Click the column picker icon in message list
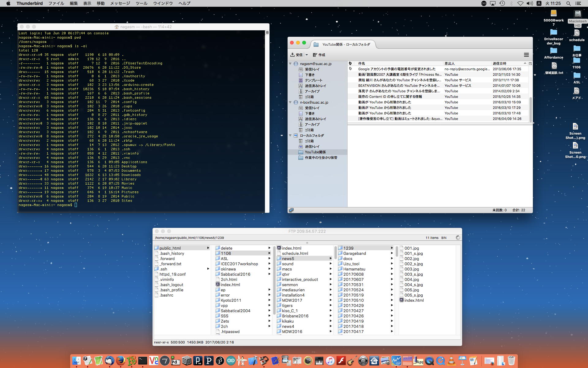 (530, 63)
